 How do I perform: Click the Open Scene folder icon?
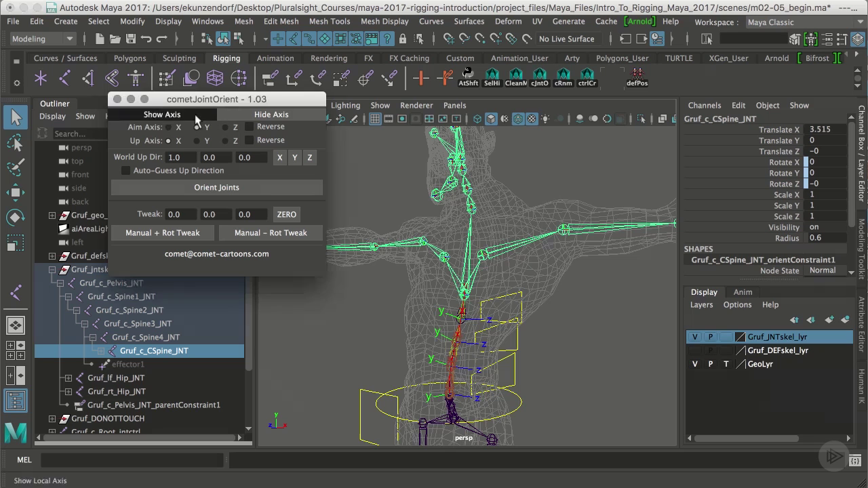[114, 39]
